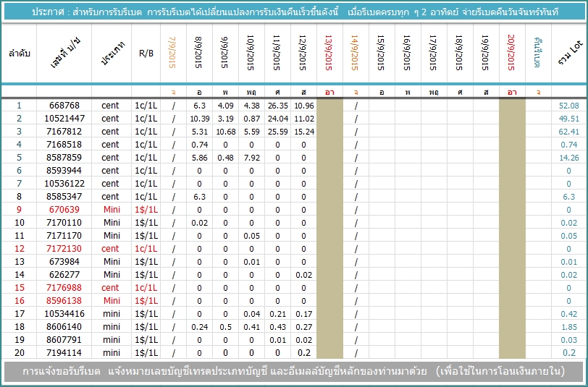Select red account number 8596138

pyautogui.click(x=64, y=301)
